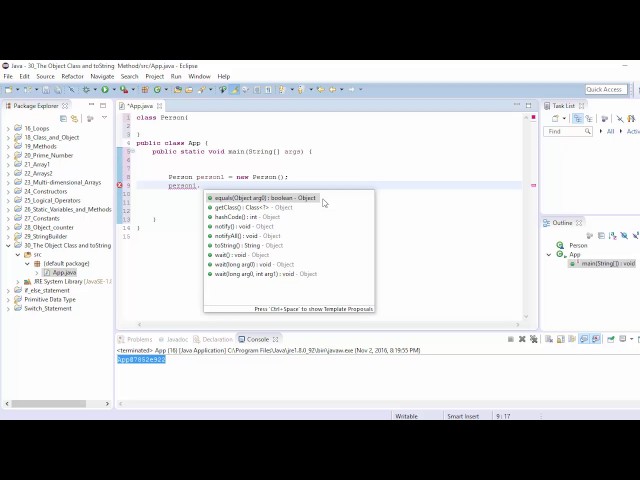Viewport: 640px width, 480px height.
Task: Switch to the Problems tab
Action: pos(135,339)
